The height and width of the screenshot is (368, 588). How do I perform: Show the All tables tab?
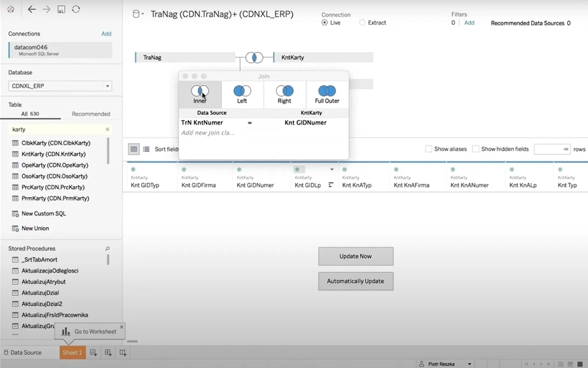click(x=30, y=114)
